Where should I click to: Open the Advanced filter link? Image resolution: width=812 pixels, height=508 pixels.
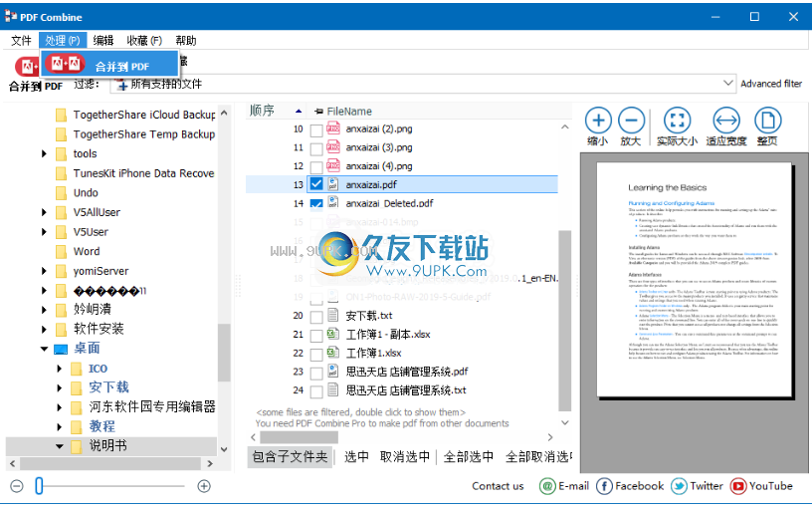771,84
